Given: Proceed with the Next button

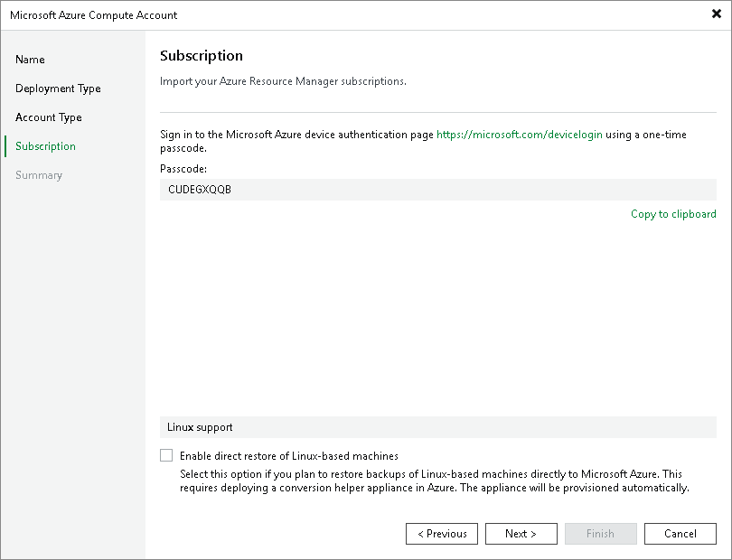Looking at the screenshot, I should 521,534.
